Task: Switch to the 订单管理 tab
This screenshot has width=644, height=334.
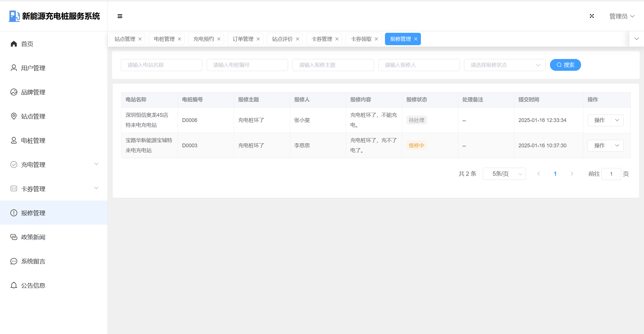Action: point(243,39)
